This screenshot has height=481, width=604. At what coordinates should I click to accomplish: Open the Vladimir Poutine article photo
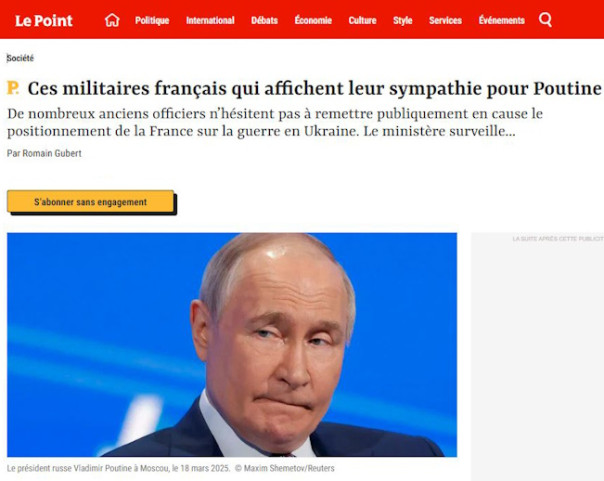[232, 345]
